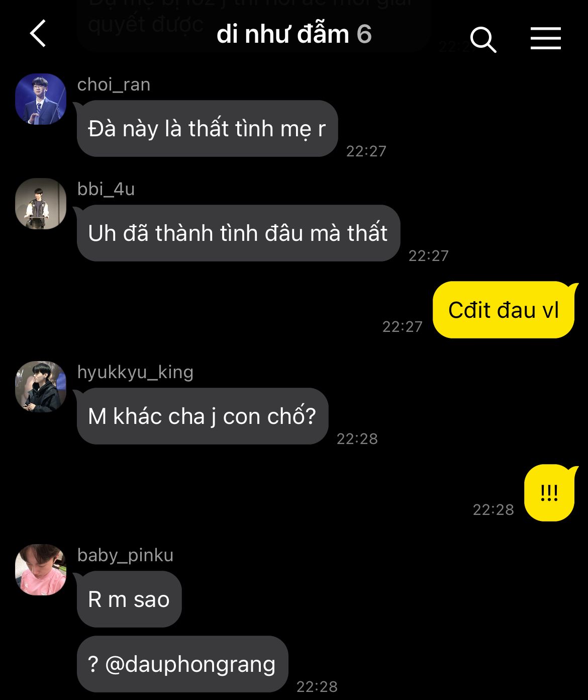Image resolution: width=588 pixels, height=700 pixels.
Task: Open hyukkyu_king's avatar photo
Action: [x=41, y=387]
